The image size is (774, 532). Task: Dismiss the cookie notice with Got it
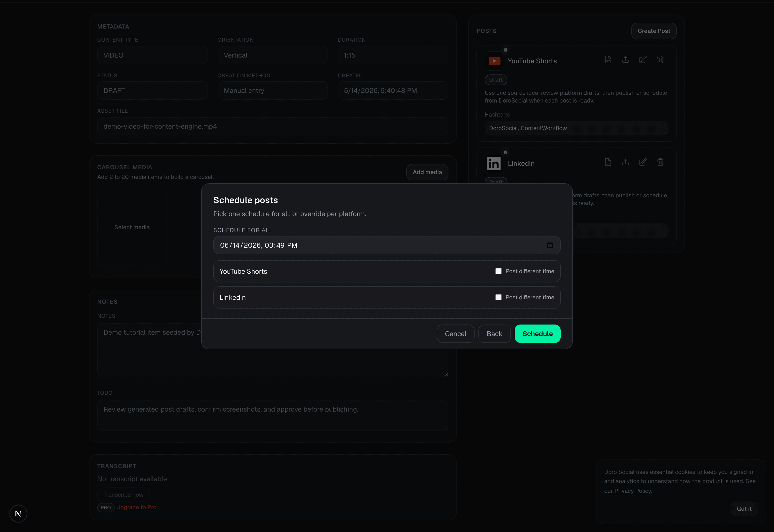click(744, 509)
